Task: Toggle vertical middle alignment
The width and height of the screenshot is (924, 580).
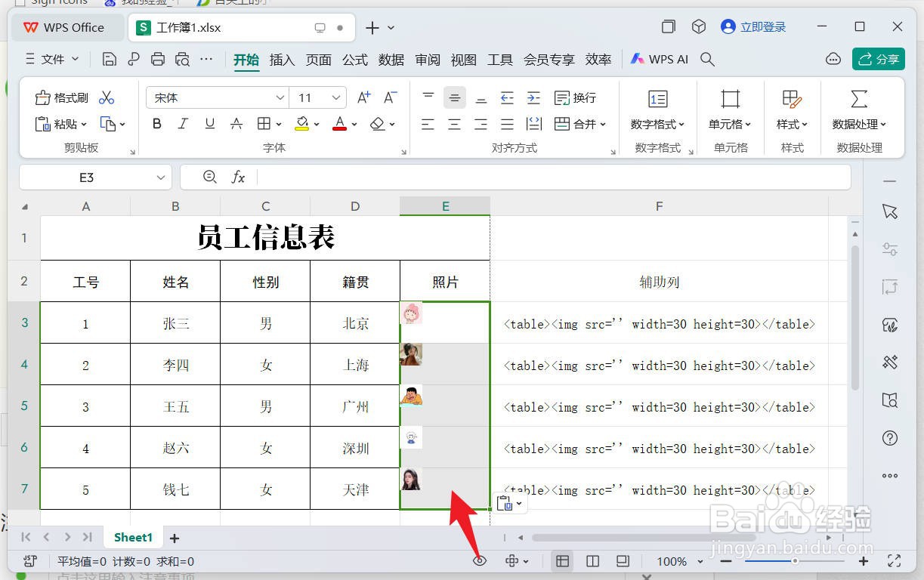Action: [454, 97]
